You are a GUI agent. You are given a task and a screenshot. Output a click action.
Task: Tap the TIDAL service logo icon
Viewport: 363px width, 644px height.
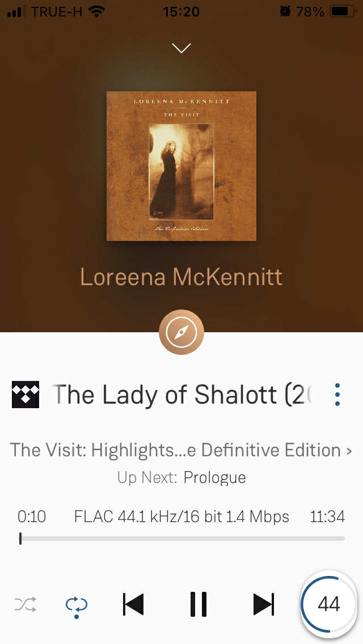[26, 395]
